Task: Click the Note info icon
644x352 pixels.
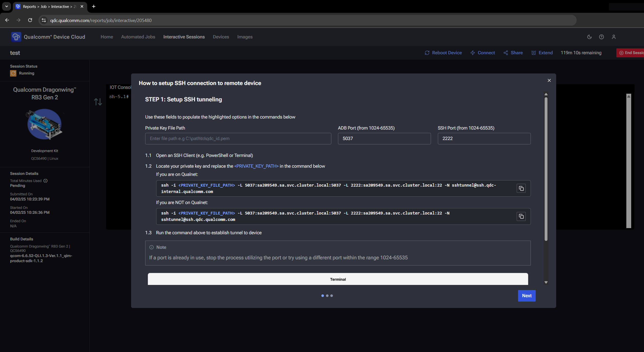Action: tap(152, 247)
